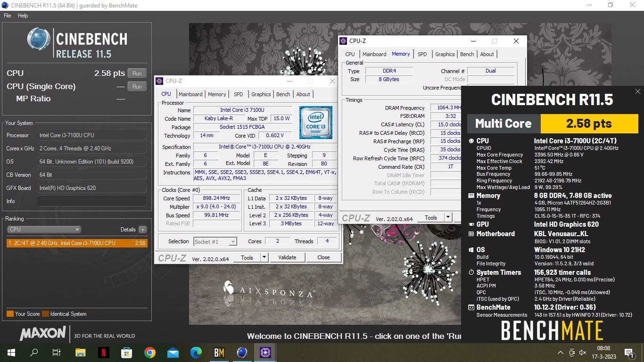The width and height of the screenshot is (644, 362).
Task: Click the Memory icon in BenchMate panel
Action: (471, 196)
